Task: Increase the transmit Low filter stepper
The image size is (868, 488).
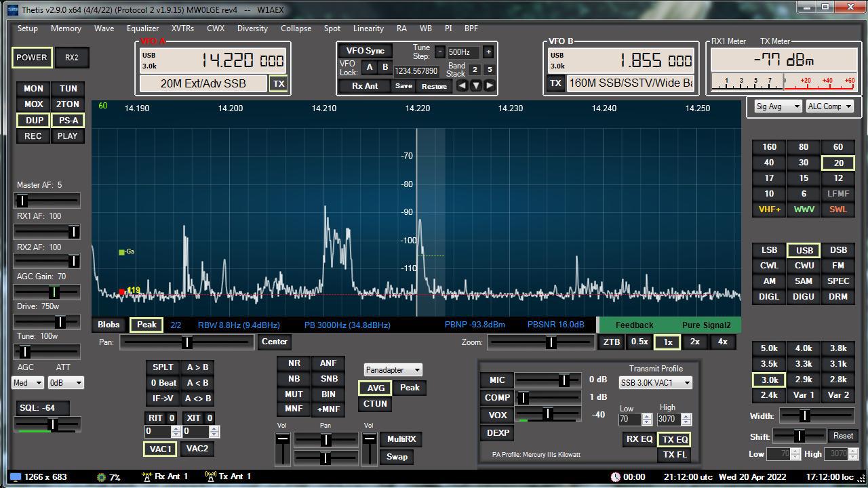Action: click(x=648, y=416)
